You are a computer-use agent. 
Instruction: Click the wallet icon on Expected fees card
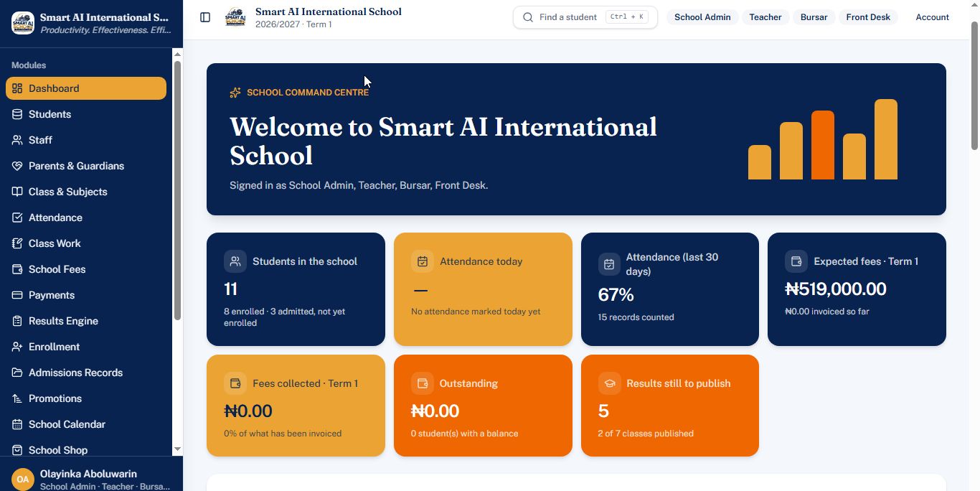(x=796, y=261)
